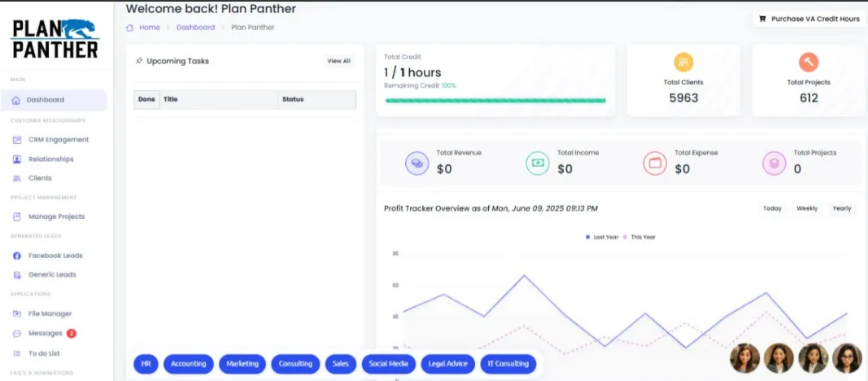868x381 pixels.
Task: Click the Facebook Leads icon
Action: point(17,256)
